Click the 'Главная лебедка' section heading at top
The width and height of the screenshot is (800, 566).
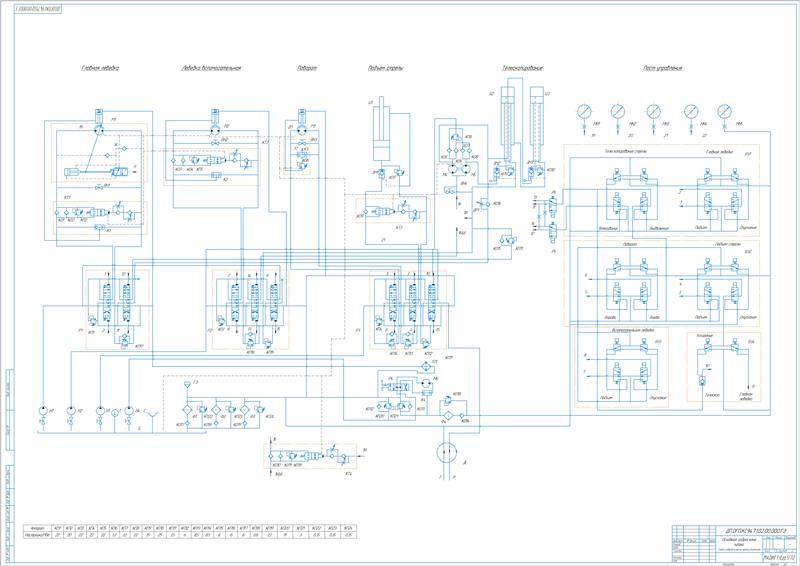click(100, 68)
